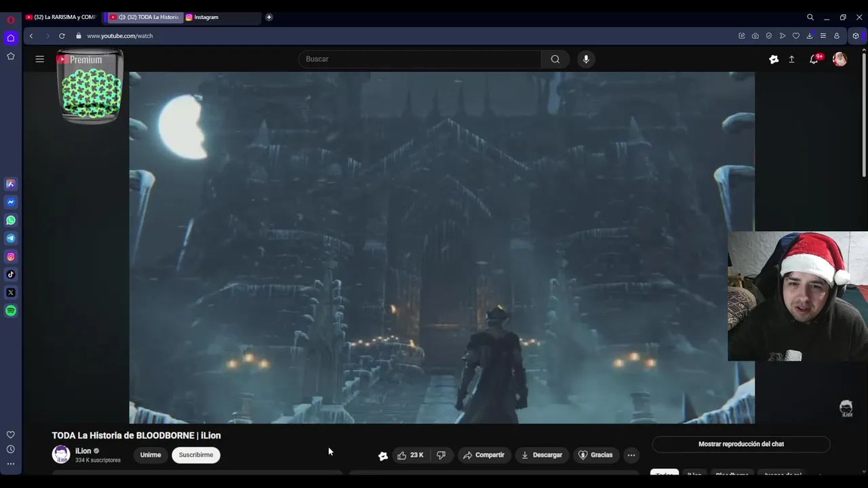Click the Hype star icon beside like
868x488 pixels.
pyautogui.click(x=383, y=455)
